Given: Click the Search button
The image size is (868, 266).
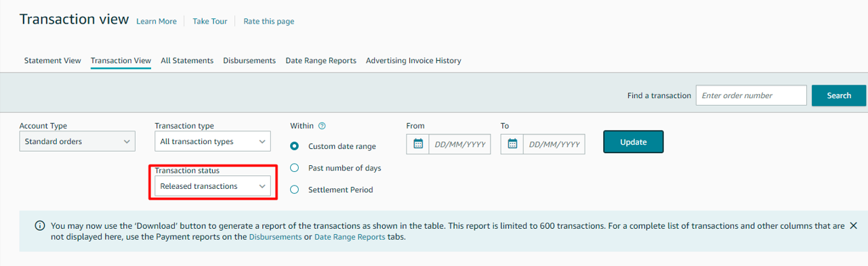Looking at the screenshot, I should coord(839,95).
